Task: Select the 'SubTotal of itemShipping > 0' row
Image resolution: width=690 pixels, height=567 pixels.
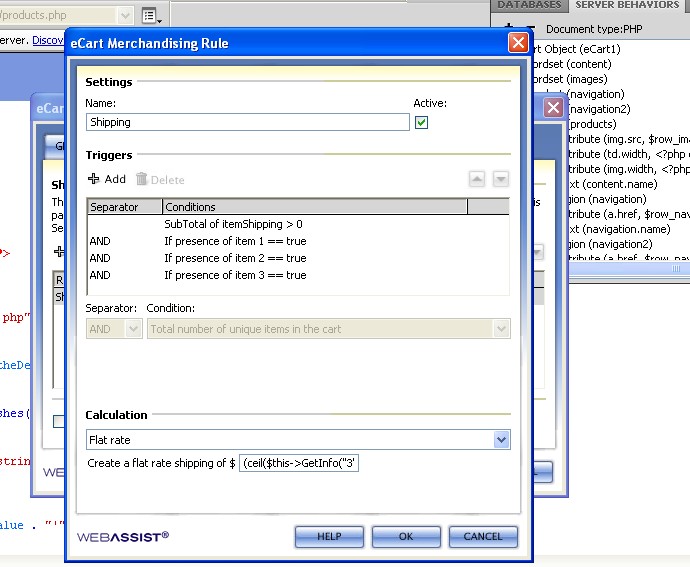Action: (x=298, y=224)
